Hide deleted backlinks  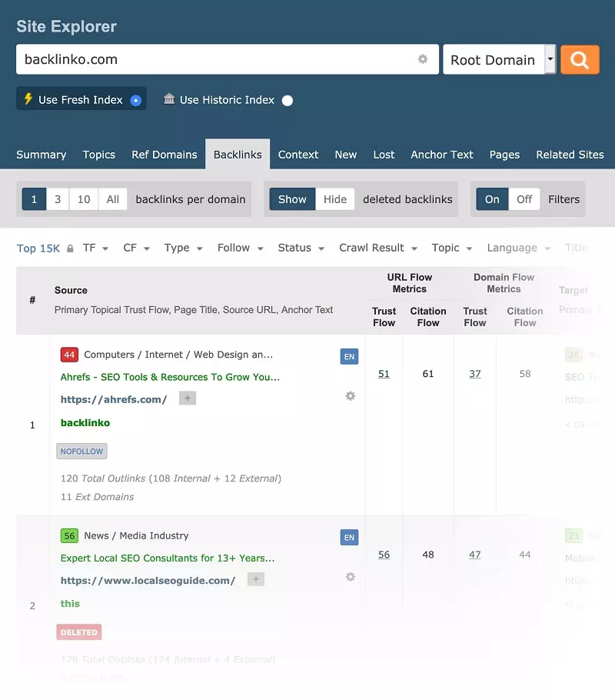pos(335,199)
